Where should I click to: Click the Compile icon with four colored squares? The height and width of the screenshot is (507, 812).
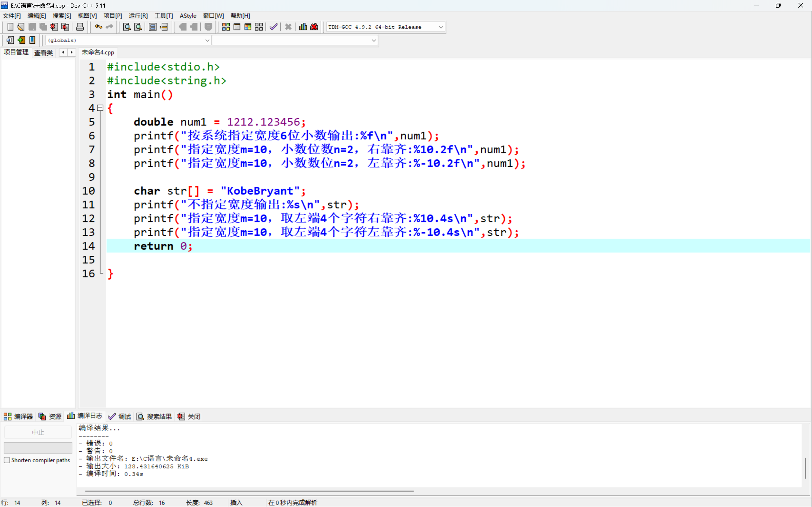tap(226, 27)
